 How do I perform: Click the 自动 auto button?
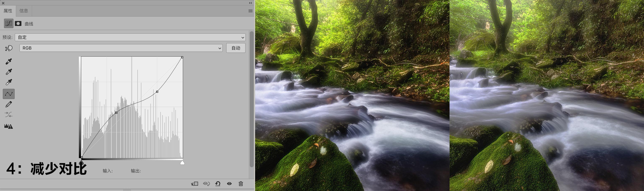click(236, 48)
